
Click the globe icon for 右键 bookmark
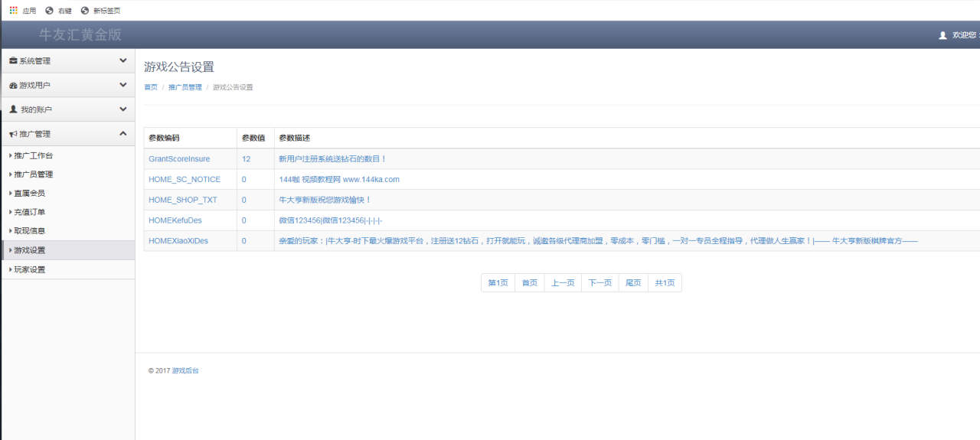(x=50, y=11)
